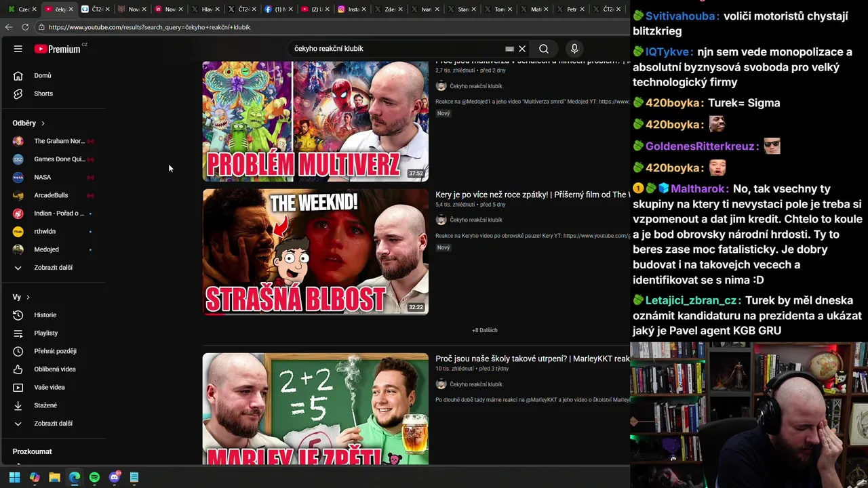The width and height of the screenshot is (868, 488).
Task: Click chat username Letajici_zbran_cz
Action: click(692, 301)
